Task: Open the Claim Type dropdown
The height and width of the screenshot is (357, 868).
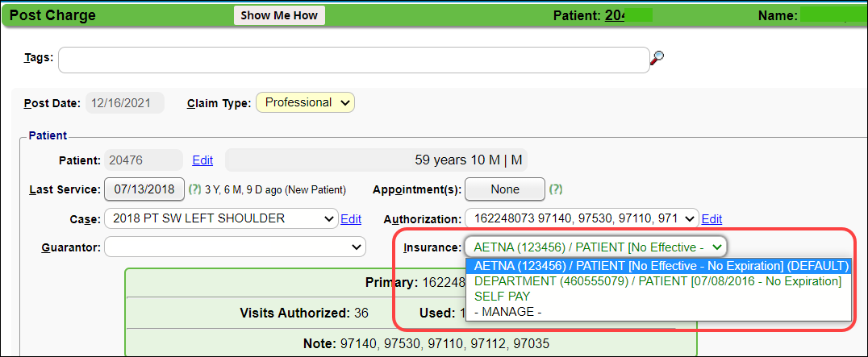Action: (305, 102)
